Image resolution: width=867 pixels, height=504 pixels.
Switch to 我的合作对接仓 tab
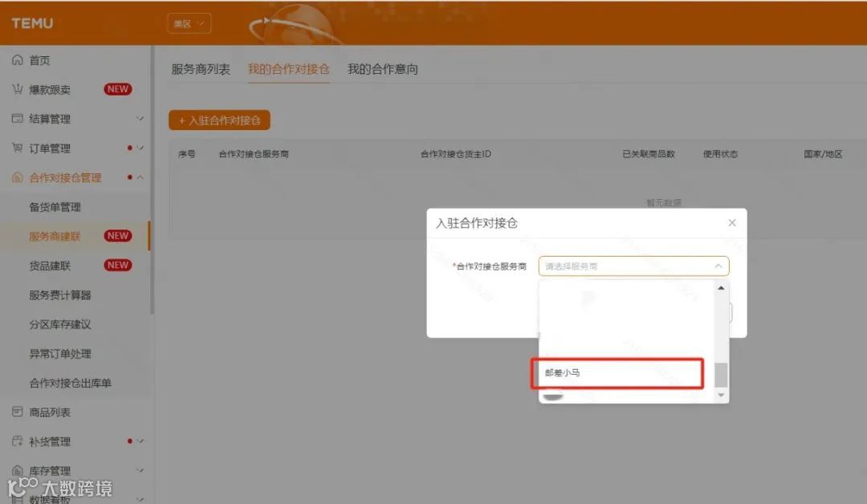click(x=289, y=69)
